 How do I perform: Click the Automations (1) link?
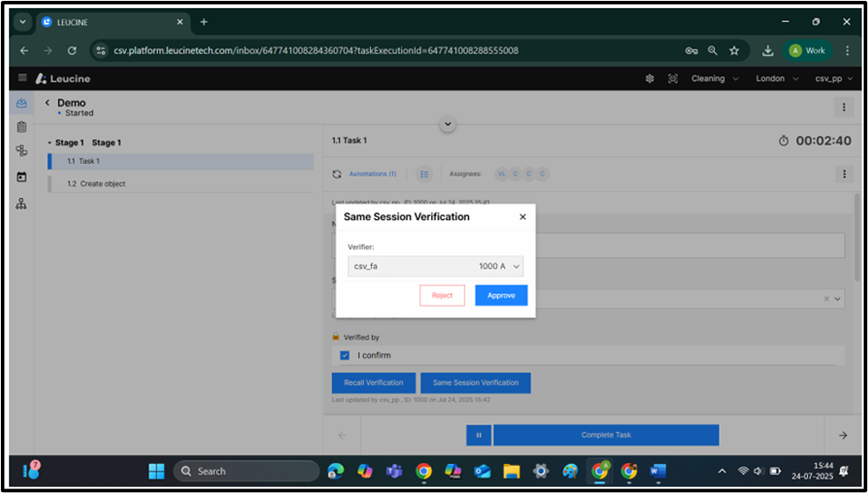coord(372,174)
